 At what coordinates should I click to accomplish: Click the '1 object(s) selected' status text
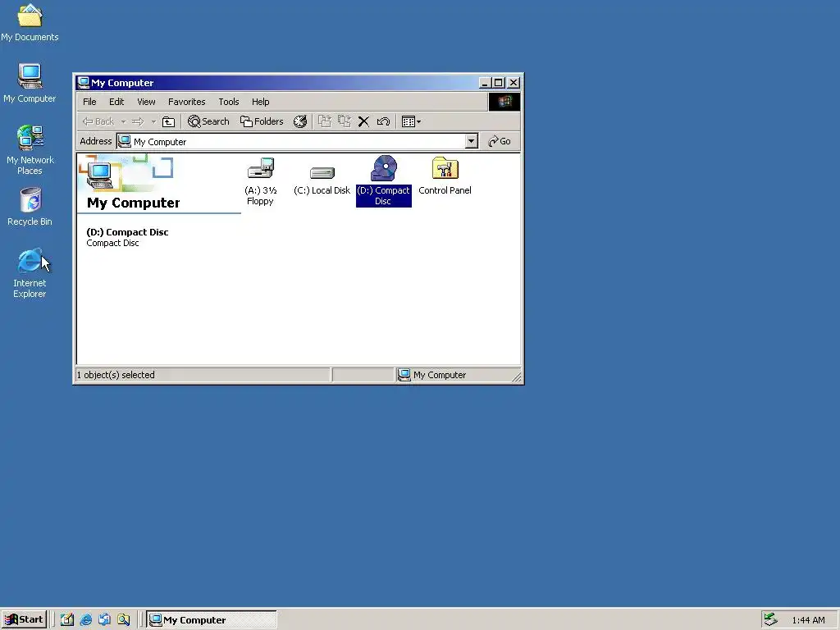(116, 375)
